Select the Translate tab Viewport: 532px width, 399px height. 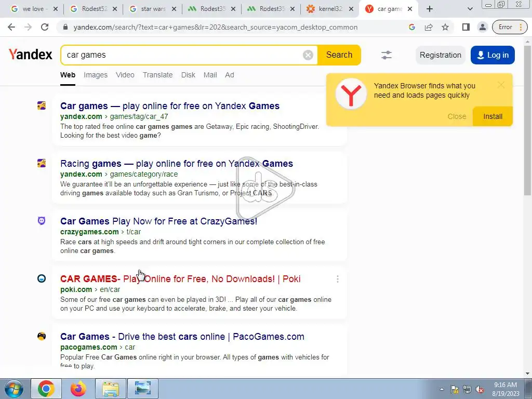click(x=158, y=75)
